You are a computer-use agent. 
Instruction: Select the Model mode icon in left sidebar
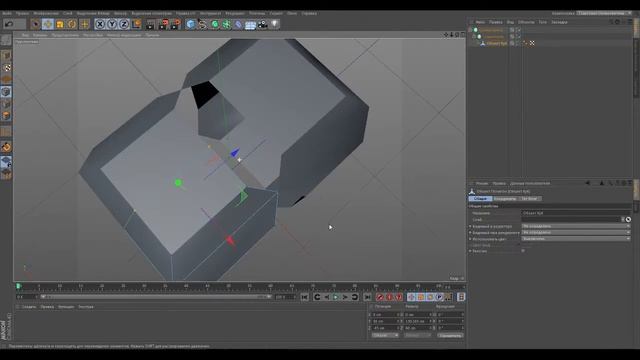6,56
